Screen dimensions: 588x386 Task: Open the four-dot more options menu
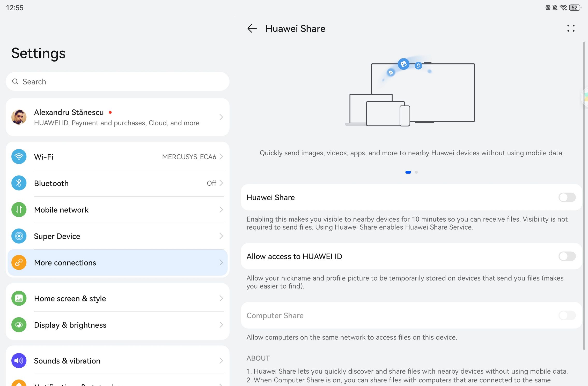coord(571,28)
